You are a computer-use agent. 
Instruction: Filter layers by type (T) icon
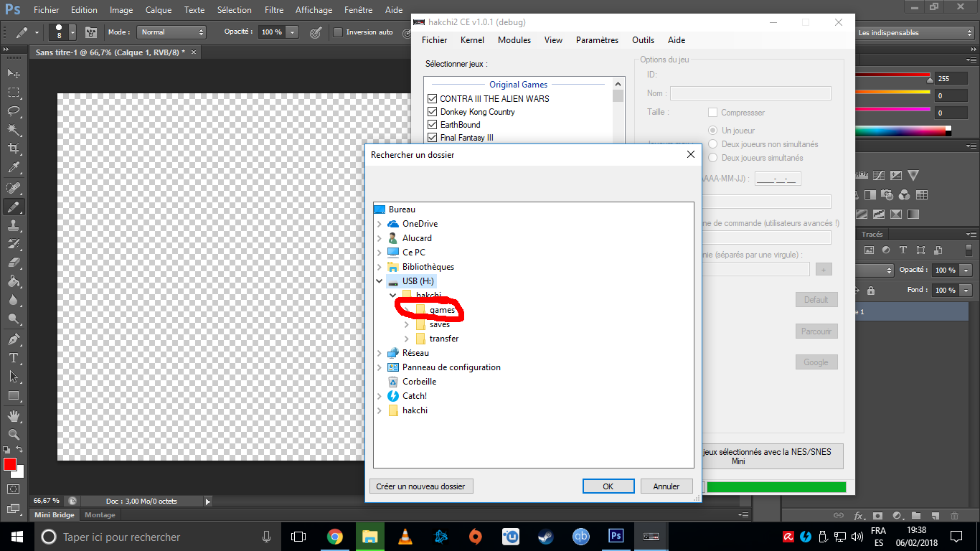pos(903,250)
